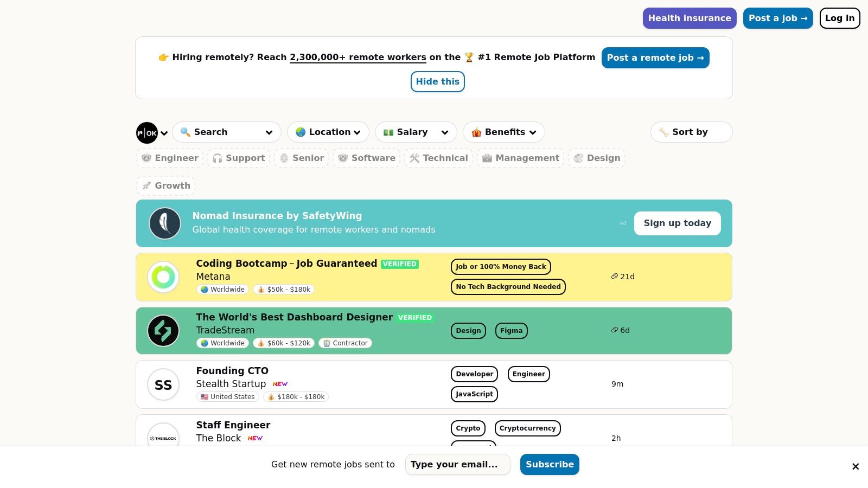Image resolution: width=868 pixels, height=488 pixels.
Task: Click the Engineer tag on Founding CTO
Action: (x=528, y=374)
